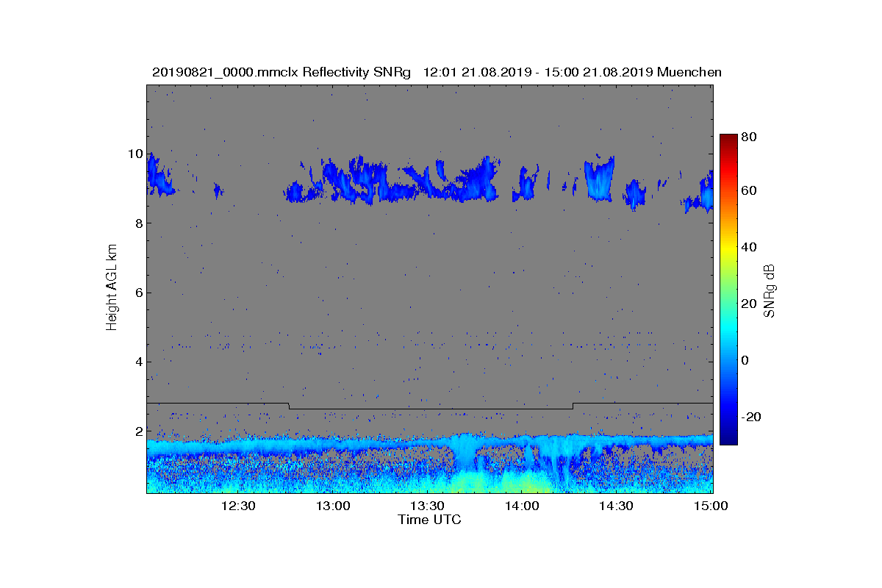Image resolution: width=882 pixels, height=588 pixels.
Task: Click the 'Time UTC' axis label
Action: coord(429,520)
